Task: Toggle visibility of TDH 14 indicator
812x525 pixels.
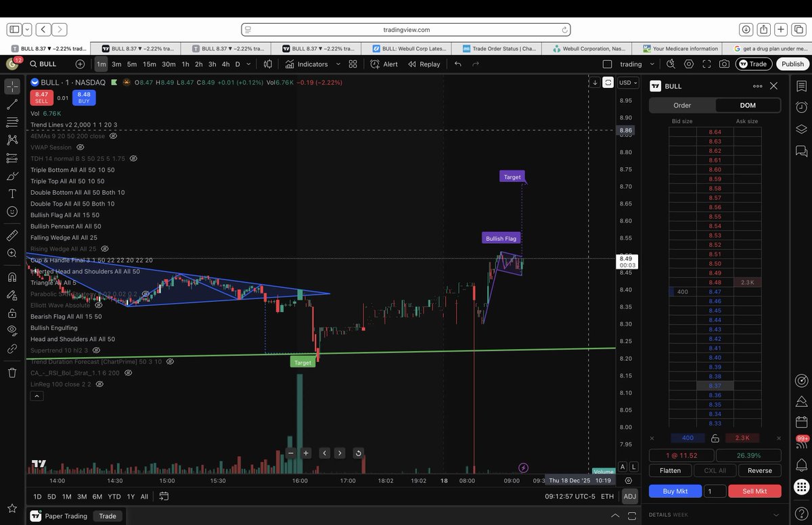Action: coord(133,158)
